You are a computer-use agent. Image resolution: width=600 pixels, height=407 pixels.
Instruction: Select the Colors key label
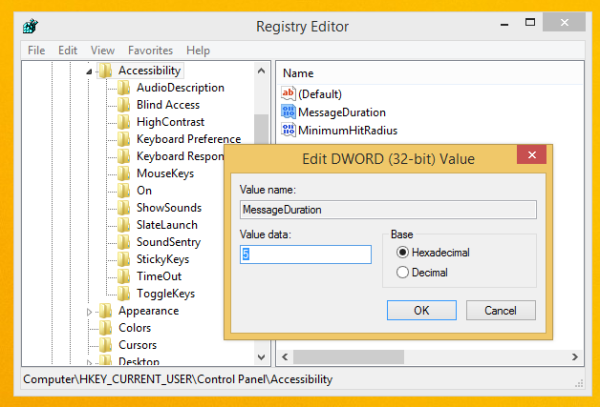click(x=135, y=328)
